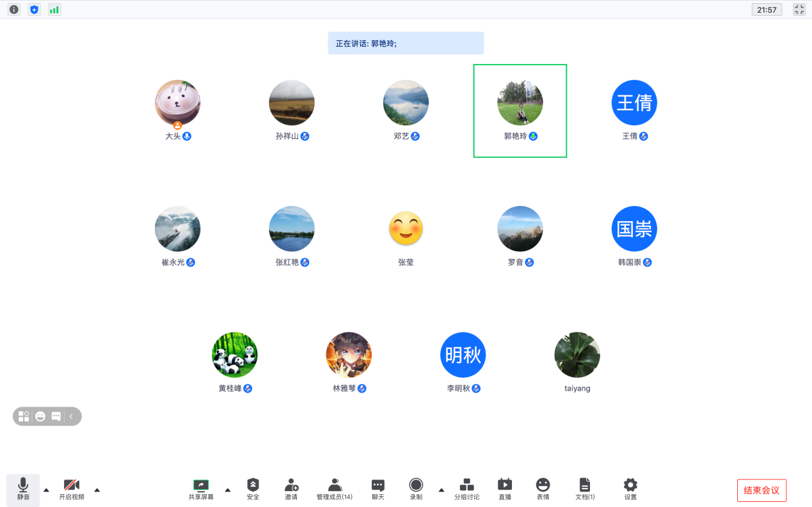The image size is (812, 507).
Task: Check the green network signal icon
Action: (54, 10)
